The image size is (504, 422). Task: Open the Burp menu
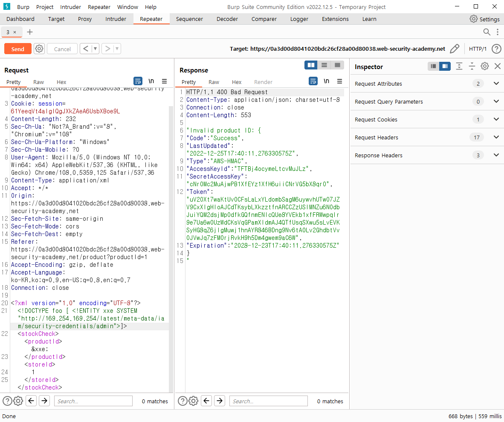23,7
